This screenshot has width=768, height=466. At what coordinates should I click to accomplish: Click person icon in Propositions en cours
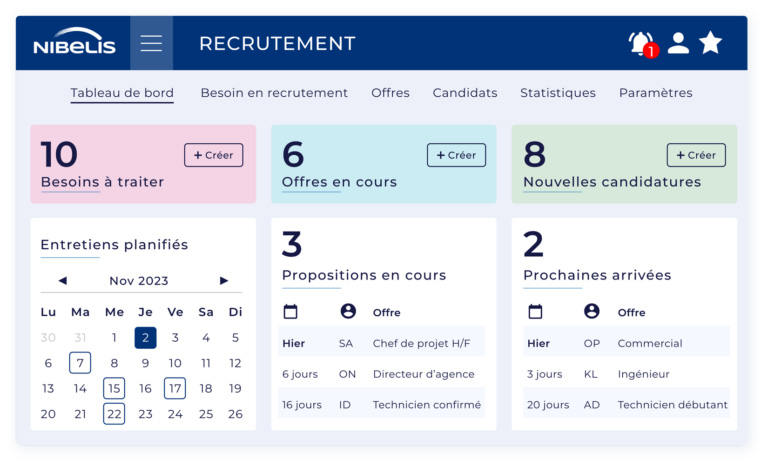click(348, 311)
